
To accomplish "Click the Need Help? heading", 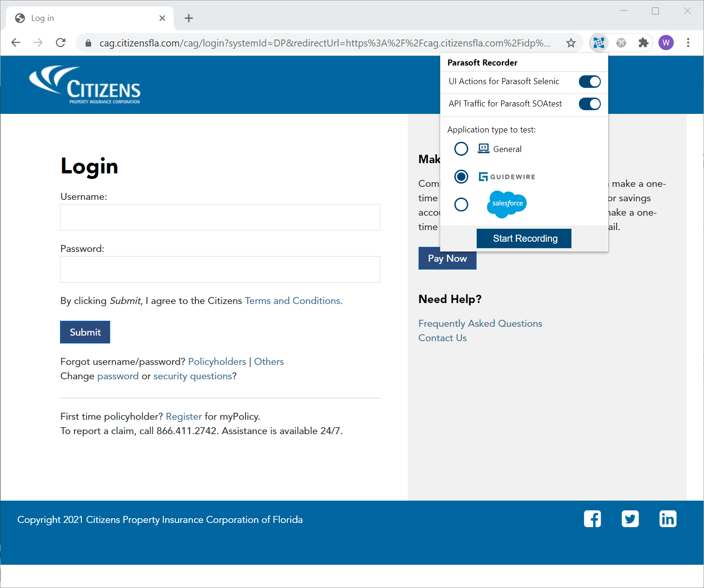I will [450, 299].
